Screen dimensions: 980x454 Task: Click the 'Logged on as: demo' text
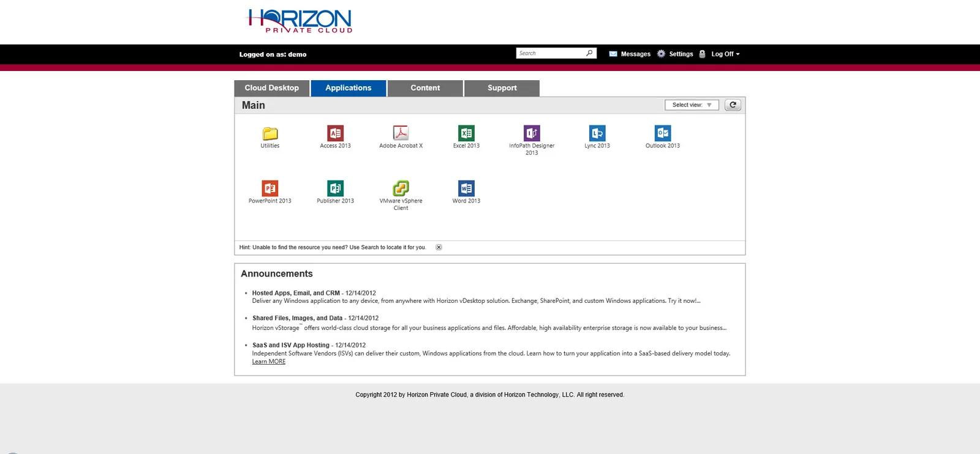point(273,54)
